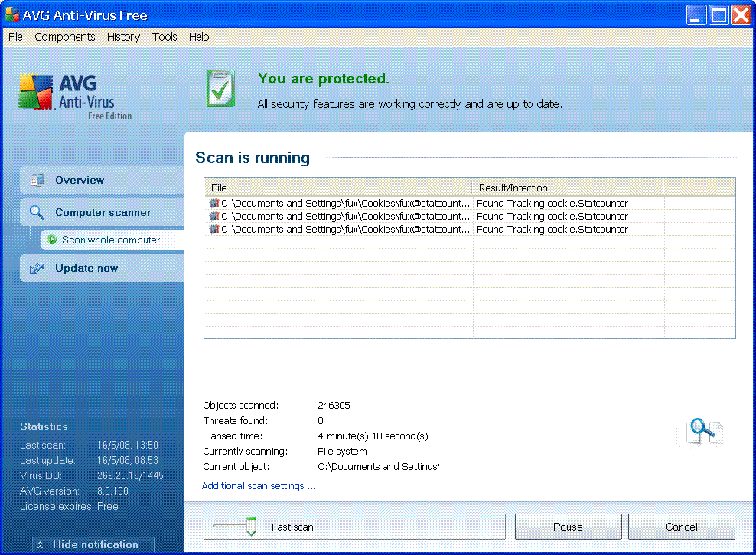Click third row's Found Tracking cookie result
The image size is (756, 555).
click(x=552, y=229)
